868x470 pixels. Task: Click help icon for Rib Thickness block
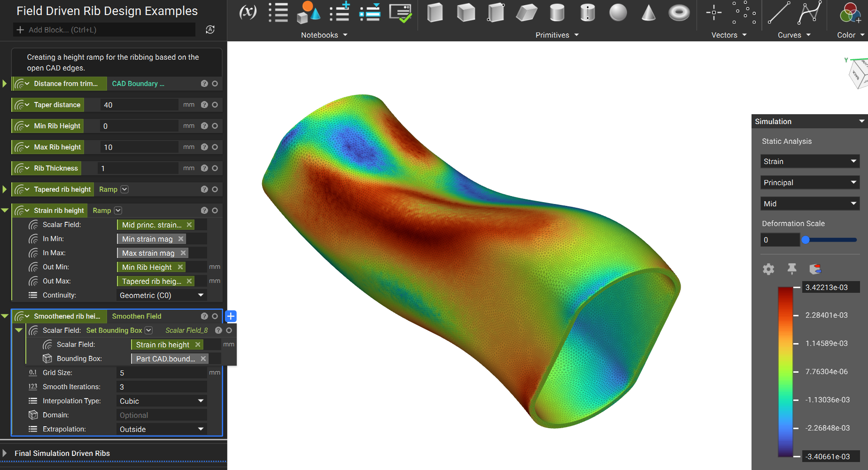click(x=204, y=168)
